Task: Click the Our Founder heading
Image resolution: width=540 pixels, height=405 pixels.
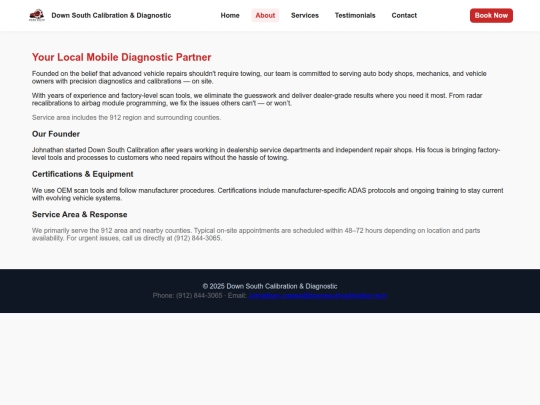Action: [56, 134]
